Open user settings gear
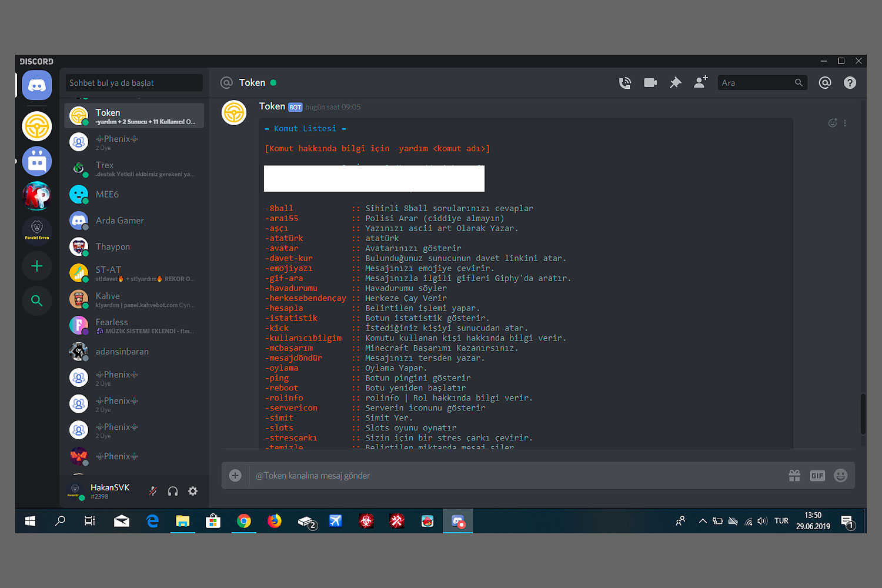The height and width of the screenshot is (588, 882). [x=193, y=491]
